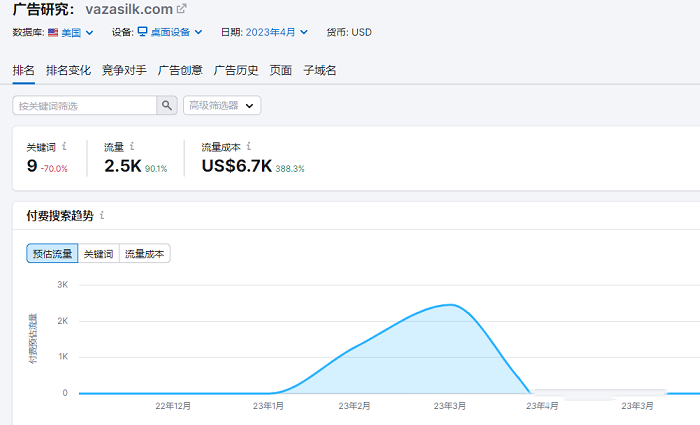Expand the 高级筛选器 advanced filter dropdown
The width and height of the screenshot is (700, 425).
[222, 105]
